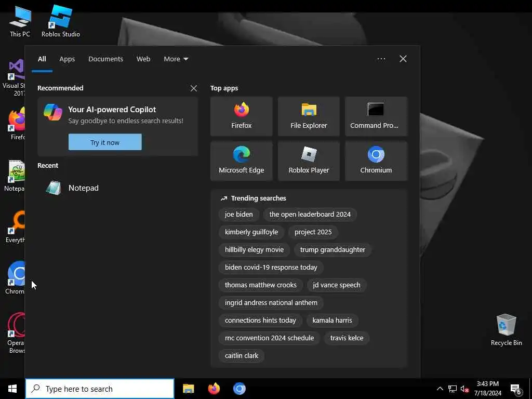This screenshot has height=399, width=532.
Task: Search caitlin clark trend
Action: [x=242, y=355]
